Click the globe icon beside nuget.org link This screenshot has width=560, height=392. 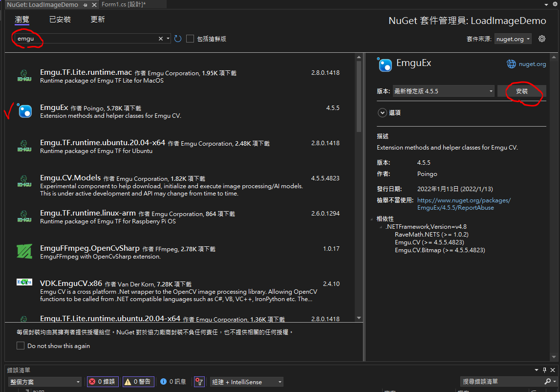point(511,64)
